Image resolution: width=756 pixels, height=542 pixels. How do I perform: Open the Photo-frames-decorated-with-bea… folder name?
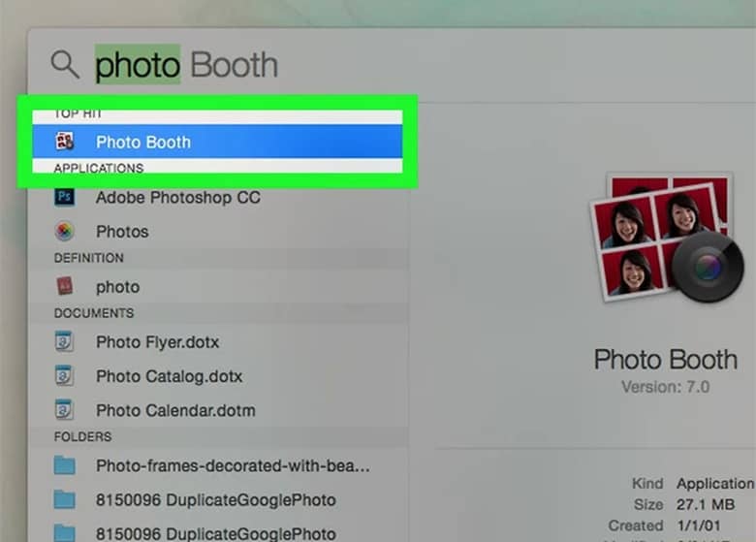(x=233, y=465)
